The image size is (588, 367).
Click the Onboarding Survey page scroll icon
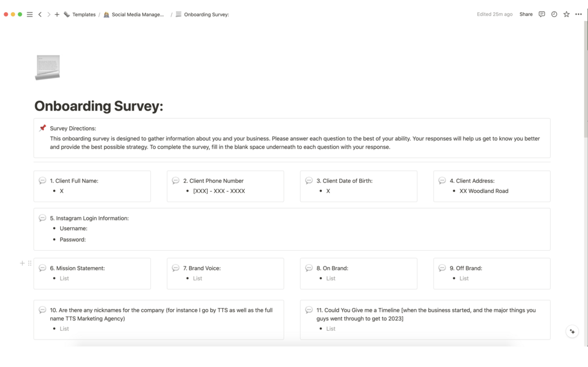(x=47, y=67)
